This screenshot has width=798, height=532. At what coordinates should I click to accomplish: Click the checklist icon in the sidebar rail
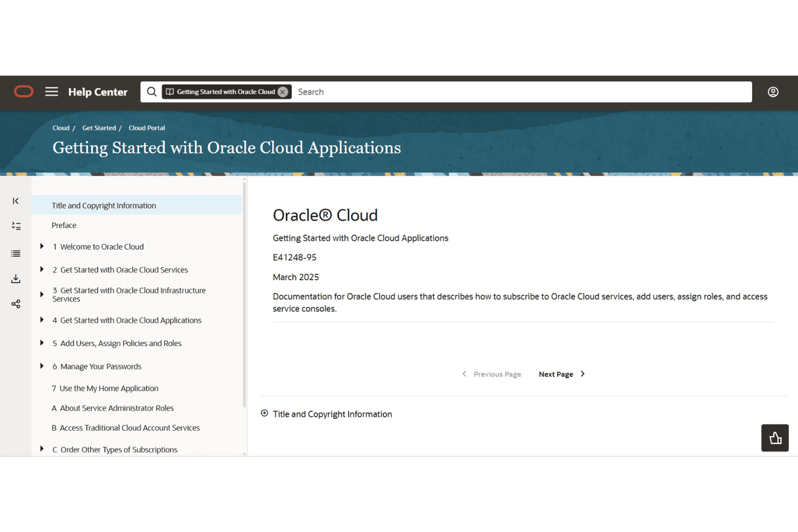(x=16, y=226)
